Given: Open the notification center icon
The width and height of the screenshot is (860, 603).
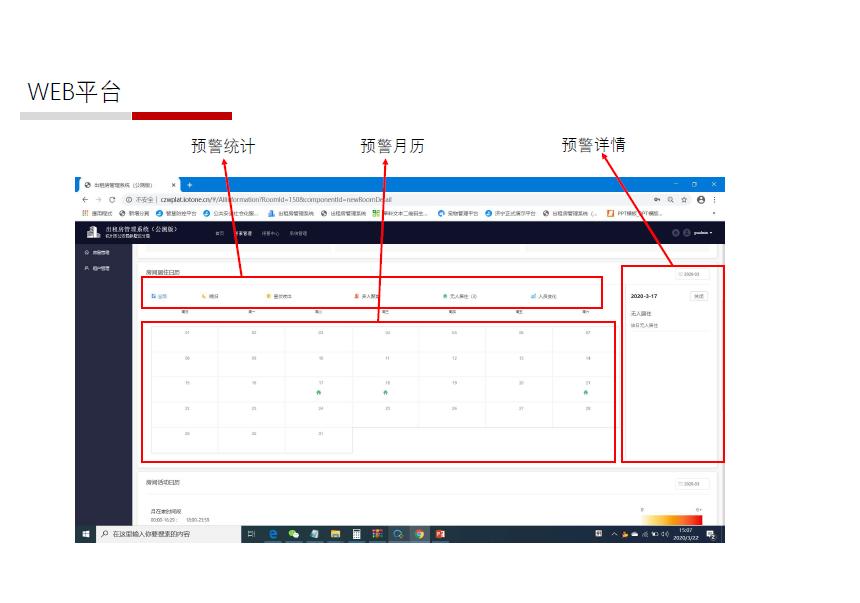Looking at the screenshot, I should pyautogui.click(x=711, y=534).
